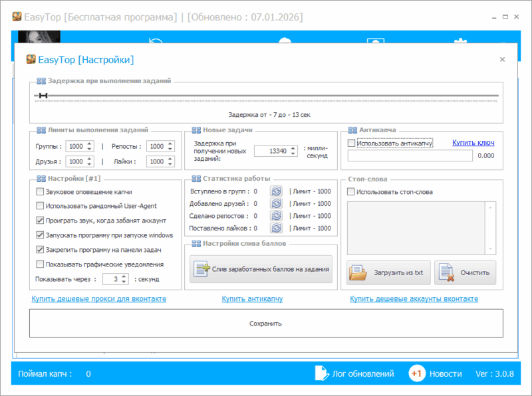Click refresh icon next to Вступлено в групп

(x=276, y=191)
